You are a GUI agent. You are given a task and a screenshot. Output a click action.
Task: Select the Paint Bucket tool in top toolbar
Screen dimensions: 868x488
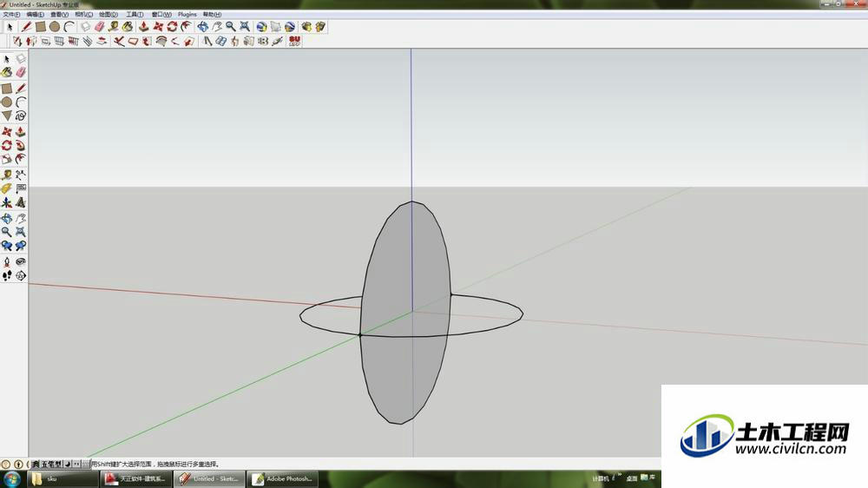[128, 27]
